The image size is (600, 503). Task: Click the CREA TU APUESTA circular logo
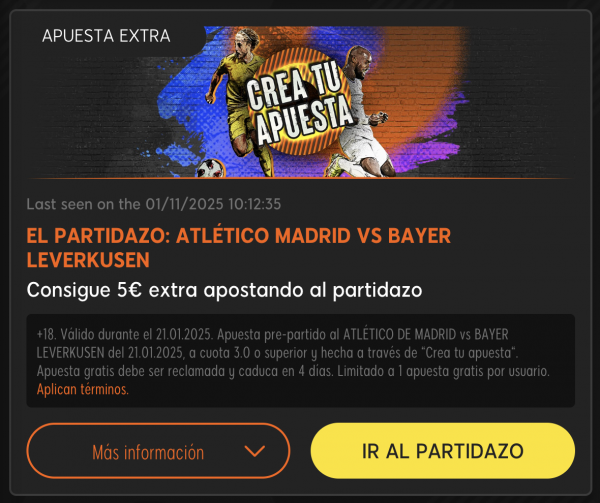click(x=300, y=101)
